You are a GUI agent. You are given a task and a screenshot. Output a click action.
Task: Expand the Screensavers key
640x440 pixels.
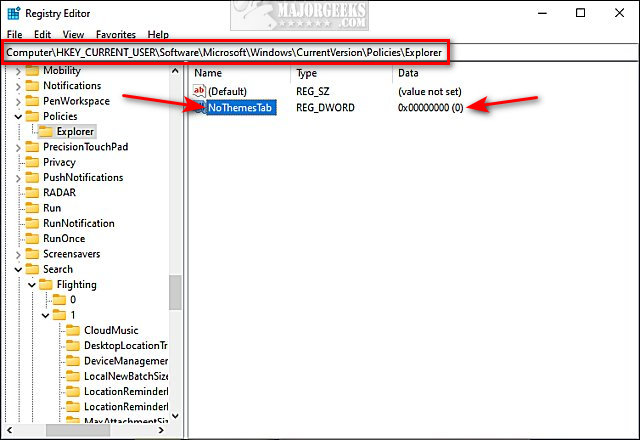(18, 255)
